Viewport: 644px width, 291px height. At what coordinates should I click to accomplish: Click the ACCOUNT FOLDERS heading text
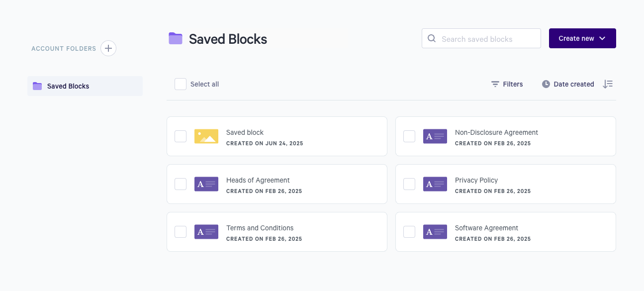[64, 49]
